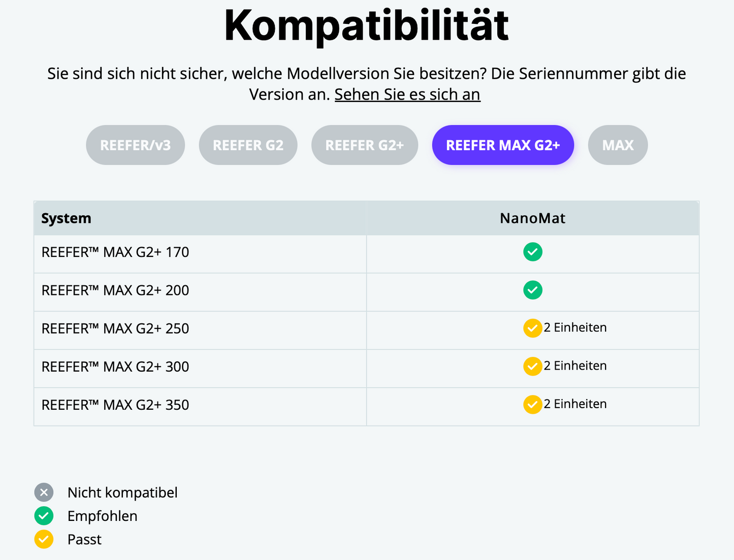Click green checkmark for REEFER MAX G2+ 170
734x560 pixels.
(532, 252)
